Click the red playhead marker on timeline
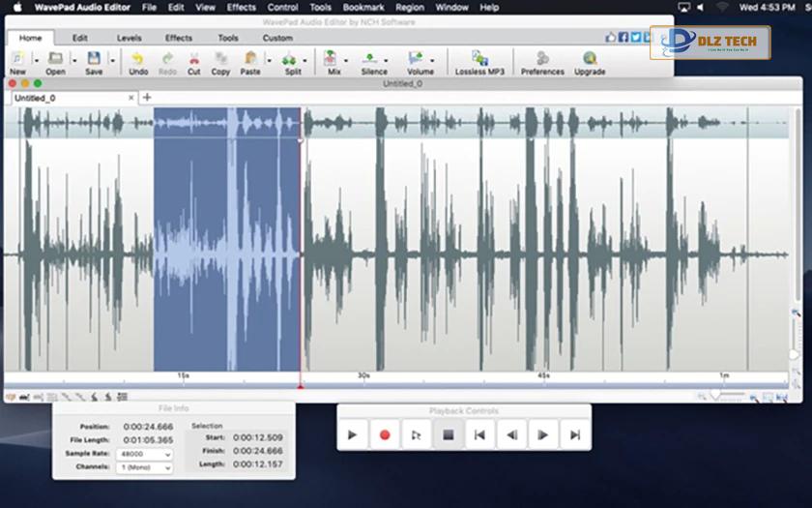 (301, 386)
